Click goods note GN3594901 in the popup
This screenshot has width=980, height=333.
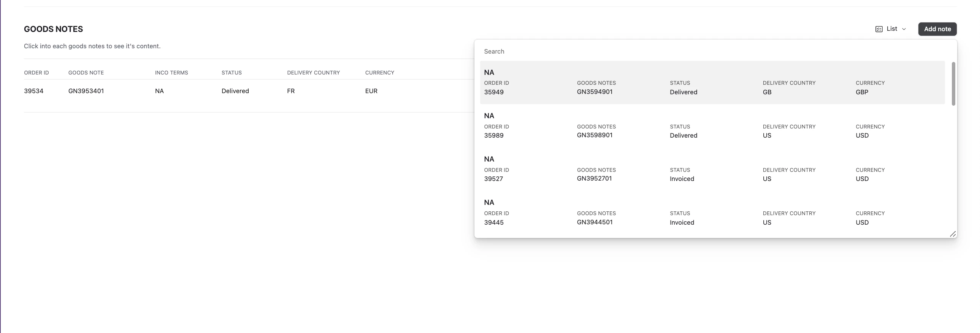point(595,92)
